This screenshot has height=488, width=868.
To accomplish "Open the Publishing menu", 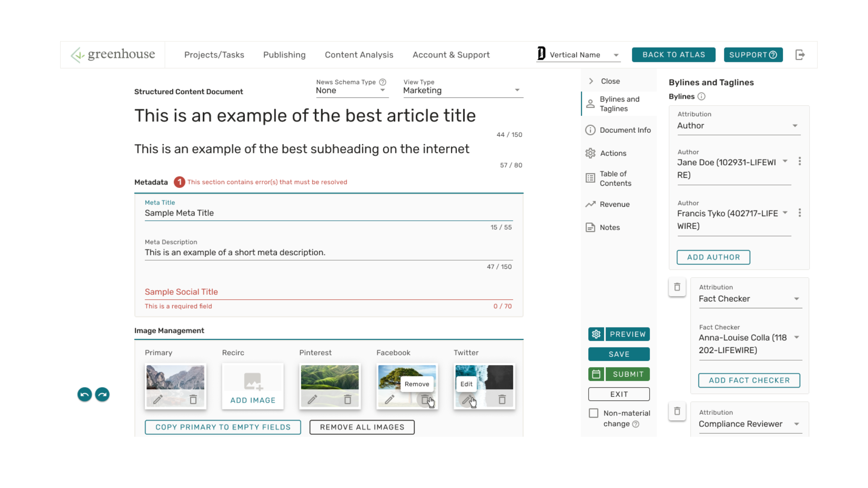I will [284, 55].
